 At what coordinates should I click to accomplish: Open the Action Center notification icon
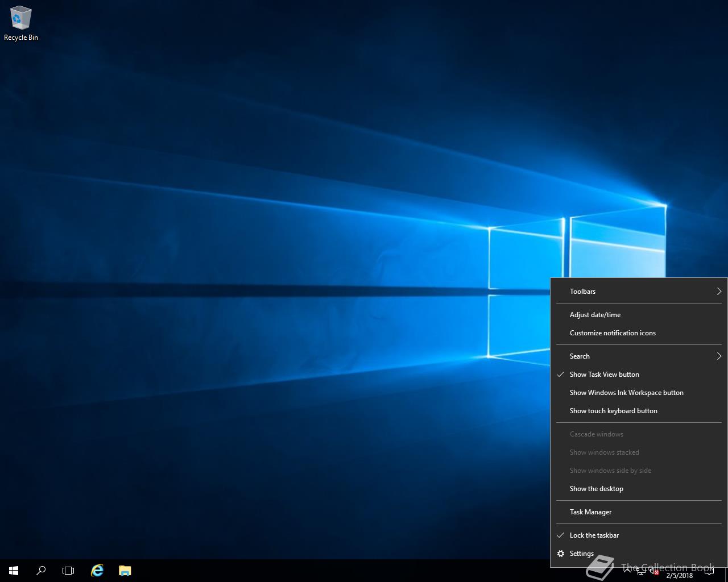pyautogui.click(x=709, y=571)
